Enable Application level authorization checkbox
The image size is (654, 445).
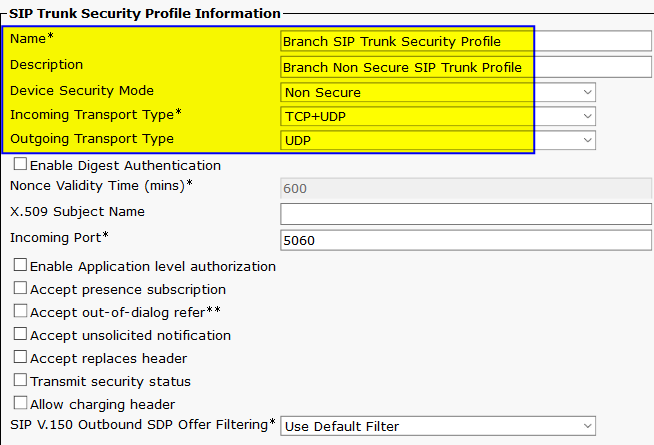[x=20, y=265]
